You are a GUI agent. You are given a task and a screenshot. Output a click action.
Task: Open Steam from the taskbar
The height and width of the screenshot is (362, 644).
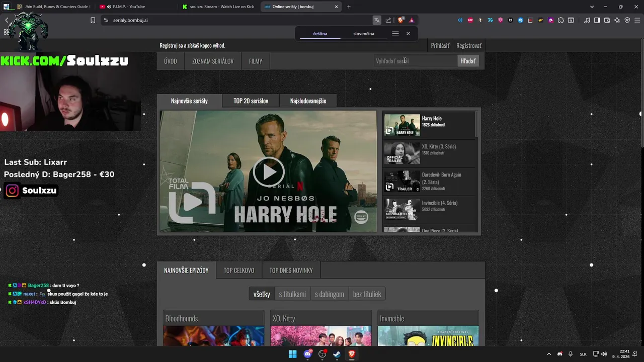pos(337,354)
